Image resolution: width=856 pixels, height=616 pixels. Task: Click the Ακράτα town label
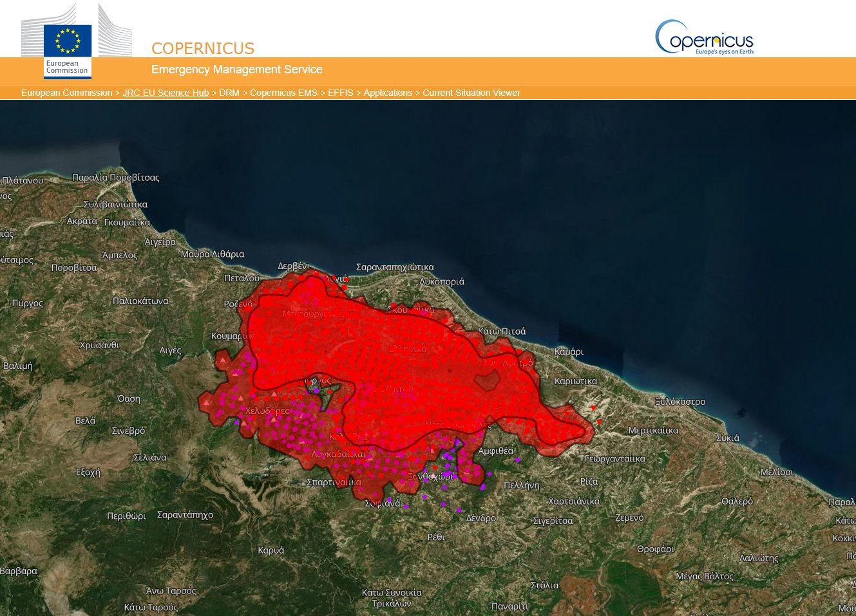click(x=82, y=221)
